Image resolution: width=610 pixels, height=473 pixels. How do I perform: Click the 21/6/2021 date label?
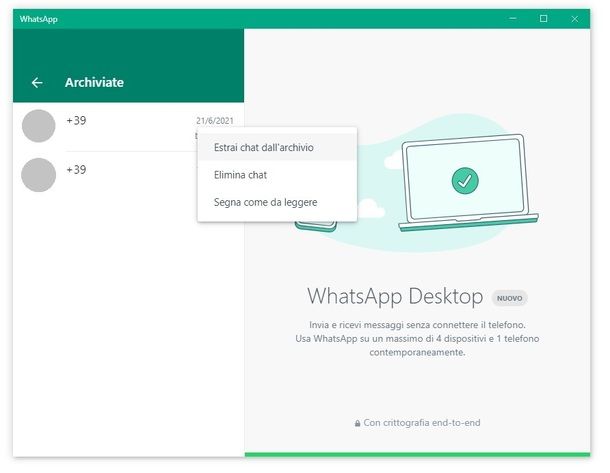[x=215, y=121]
